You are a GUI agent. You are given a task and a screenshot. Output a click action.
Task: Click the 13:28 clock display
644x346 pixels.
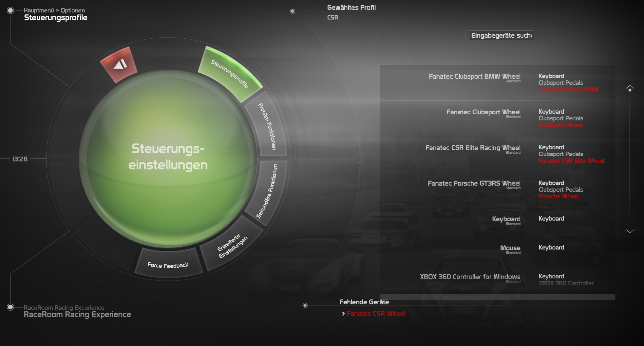point(20,159)
